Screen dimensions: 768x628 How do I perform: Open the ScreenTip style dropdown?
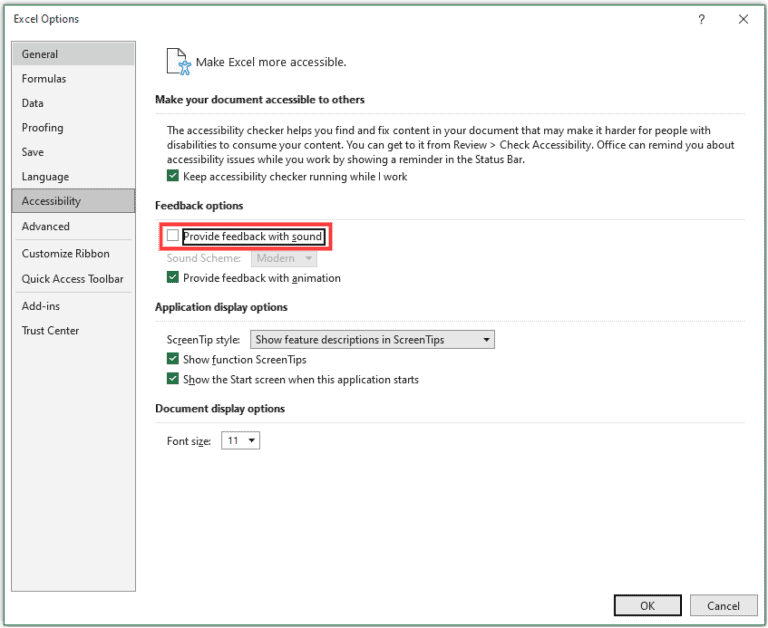(372, 339)
